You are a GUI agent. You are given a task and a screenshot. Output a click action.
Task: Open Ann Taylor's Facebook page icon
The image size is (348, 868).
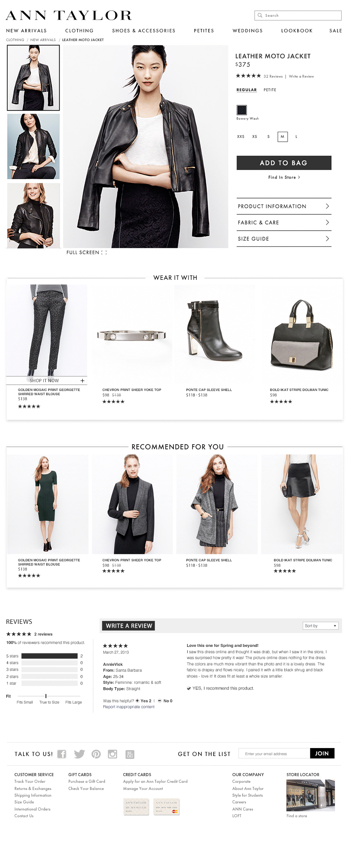(x=62, y=754)
